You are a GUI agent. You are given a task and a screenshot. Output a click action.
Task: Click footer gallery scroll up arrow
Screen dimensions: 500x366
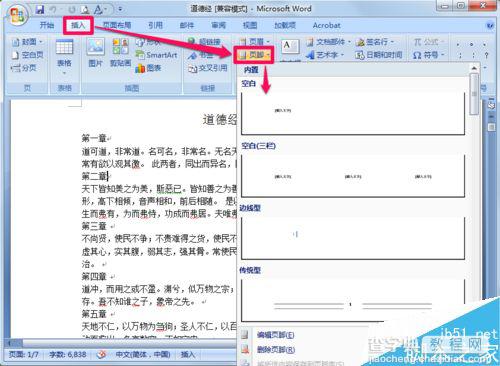(x=474, y=68)
